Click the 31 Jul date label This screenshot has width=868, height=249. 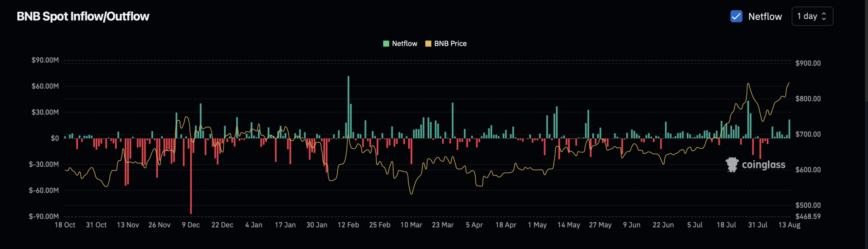758,225
